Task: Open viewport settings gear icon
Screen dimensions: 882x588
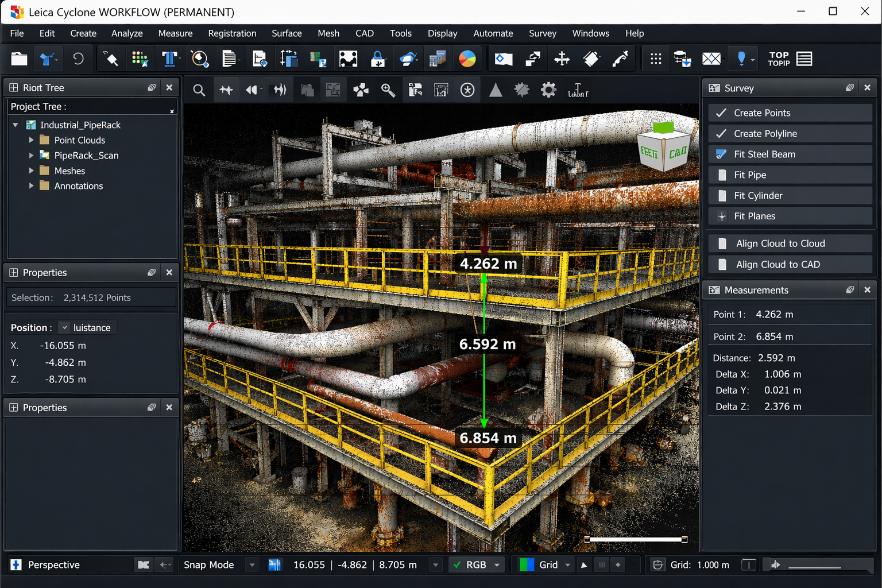Action: 549,90
